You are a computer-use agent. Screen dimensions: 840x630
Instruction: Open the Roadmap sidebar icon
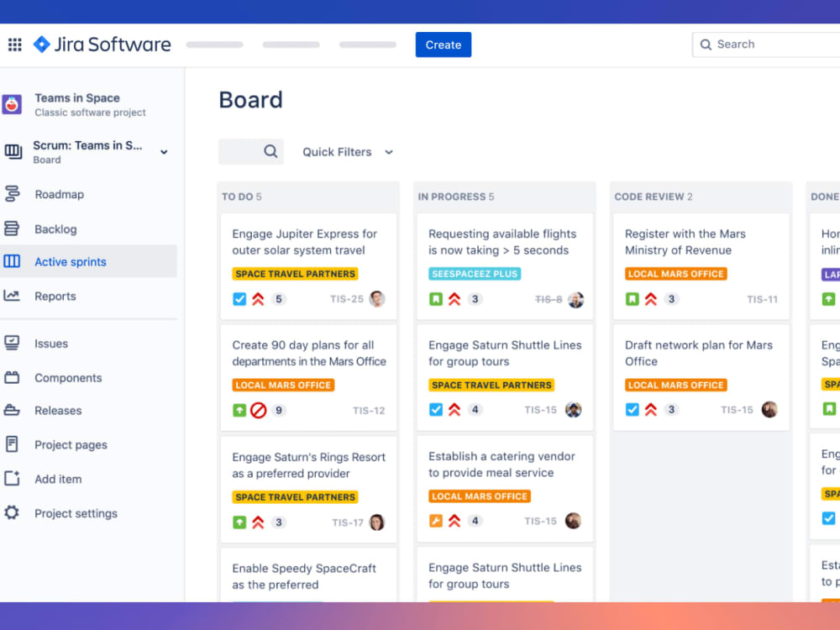pos(14,194)
